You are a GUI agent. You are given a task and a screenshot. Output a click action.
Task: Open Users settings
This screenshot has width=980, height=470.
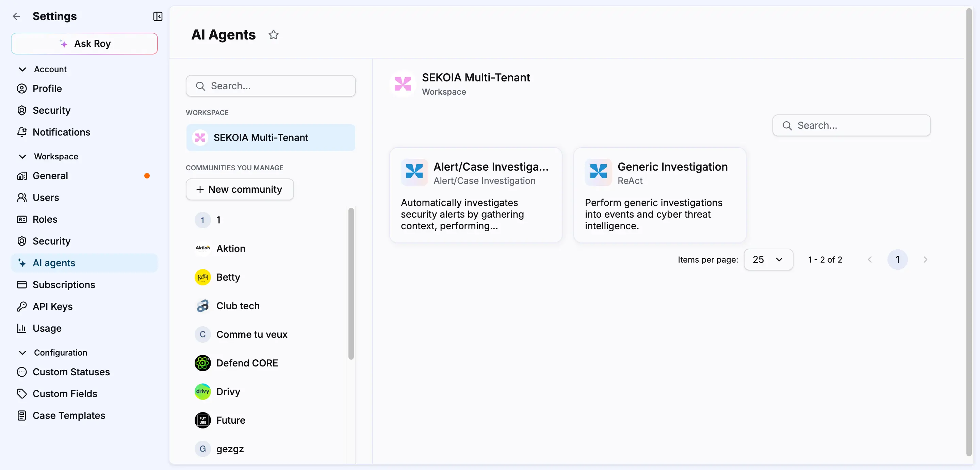click(84, 197)
